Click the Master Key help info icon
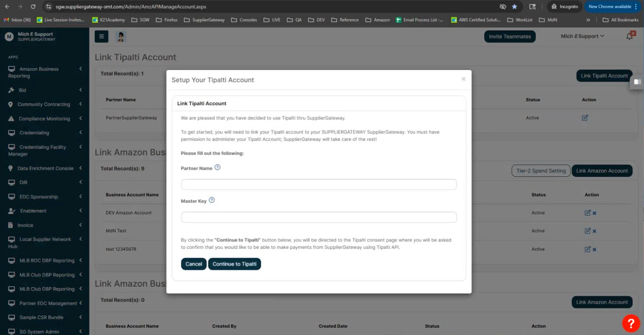Viewport: 644px width, 335px height. pyautogui.click(x=212, y=200)
